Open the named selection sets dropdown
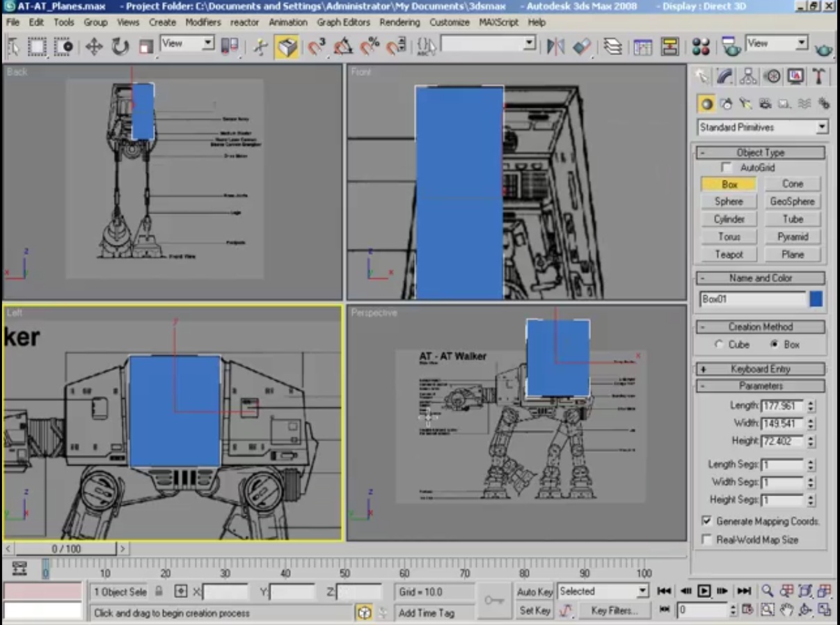This screenshot has height=625, width=840. point(489,44)
